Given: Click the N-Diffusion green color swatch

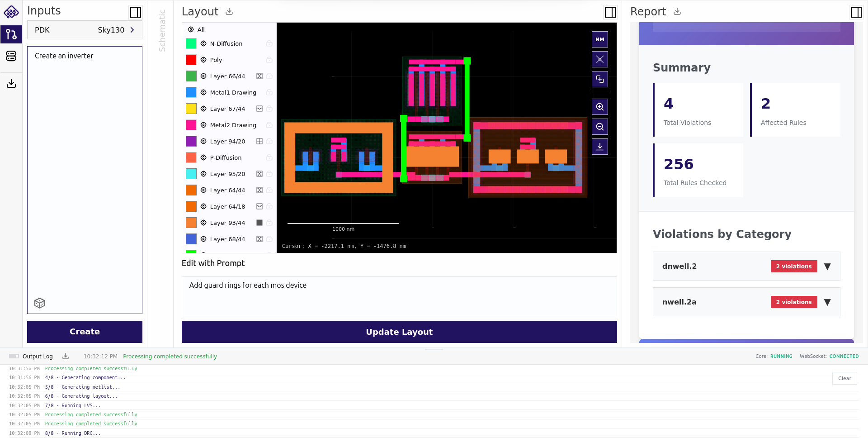Looking at the screenshot, I should point(191,43).
